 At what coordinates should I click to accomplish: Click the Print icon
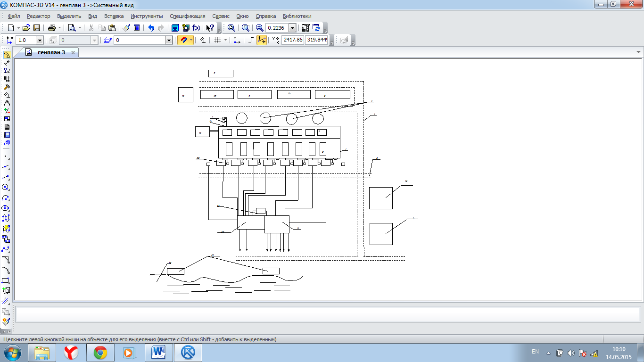(52, 28)
